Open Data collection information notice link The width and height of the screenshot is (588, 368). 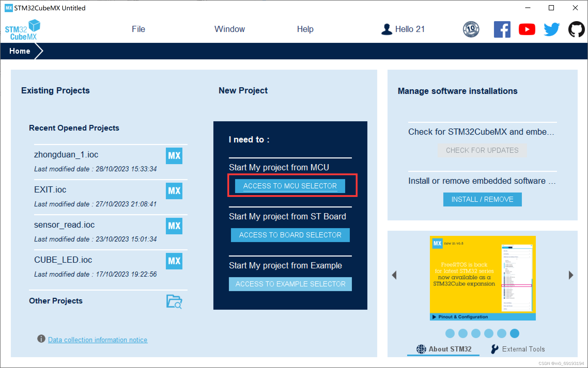[x=98, y=340]
